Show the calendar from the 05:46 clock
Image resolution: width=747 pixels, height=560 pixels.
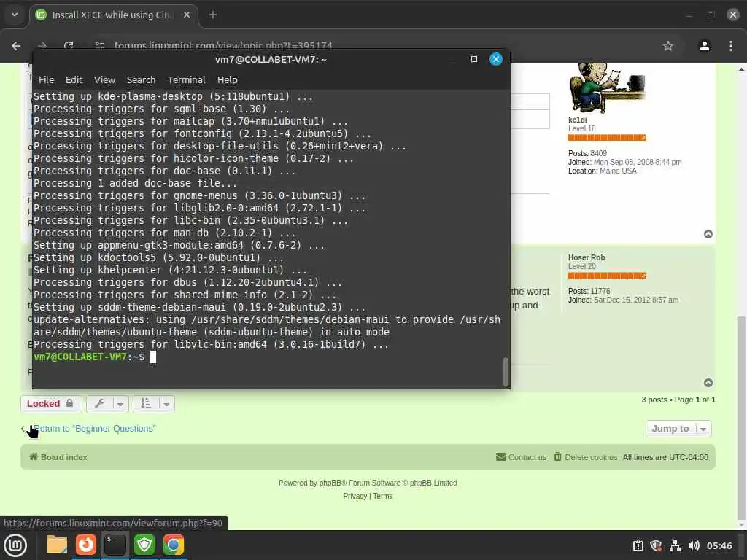pos(719,545)
